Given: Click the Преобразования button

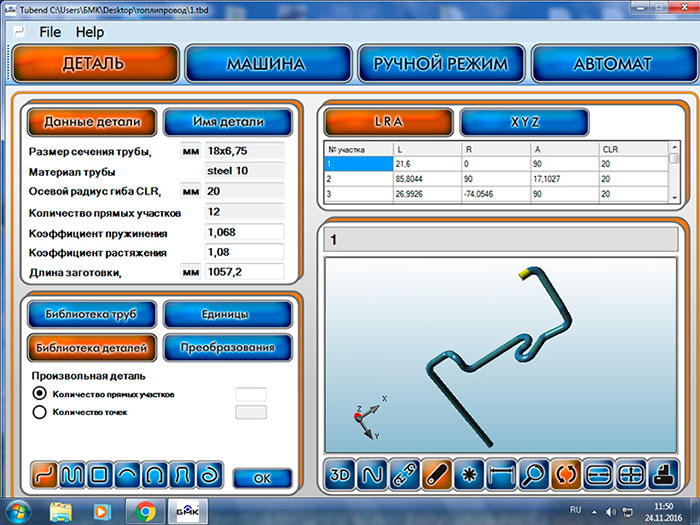Looking at the screenshot, I should (x=227, y=347).
